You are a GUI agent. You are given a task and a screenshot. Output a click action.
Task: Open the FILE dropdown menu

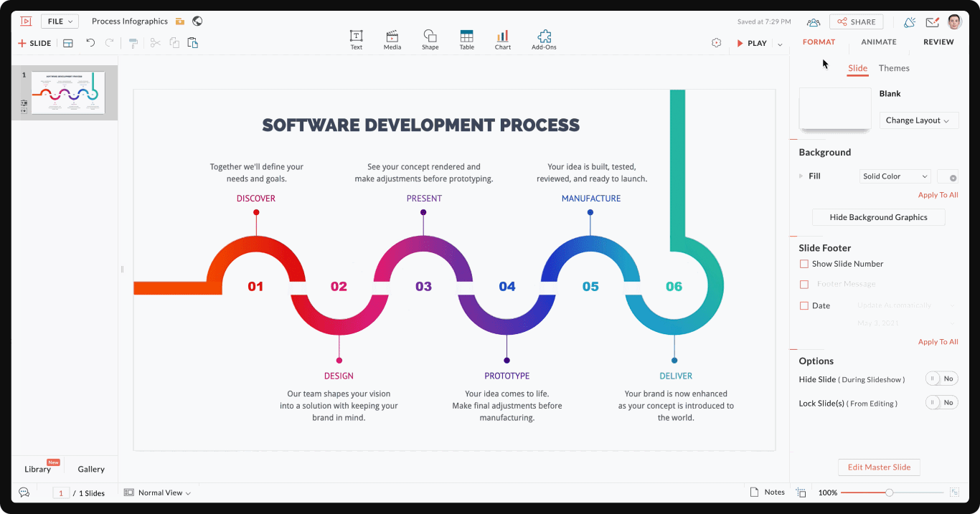(60, 22)
